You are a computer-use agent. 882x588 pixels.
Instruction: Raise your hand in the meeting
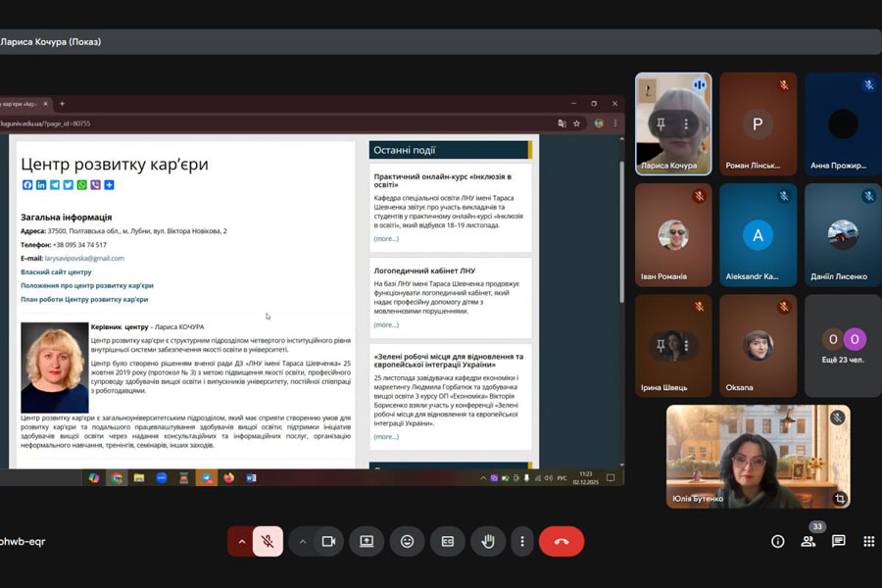488,541
